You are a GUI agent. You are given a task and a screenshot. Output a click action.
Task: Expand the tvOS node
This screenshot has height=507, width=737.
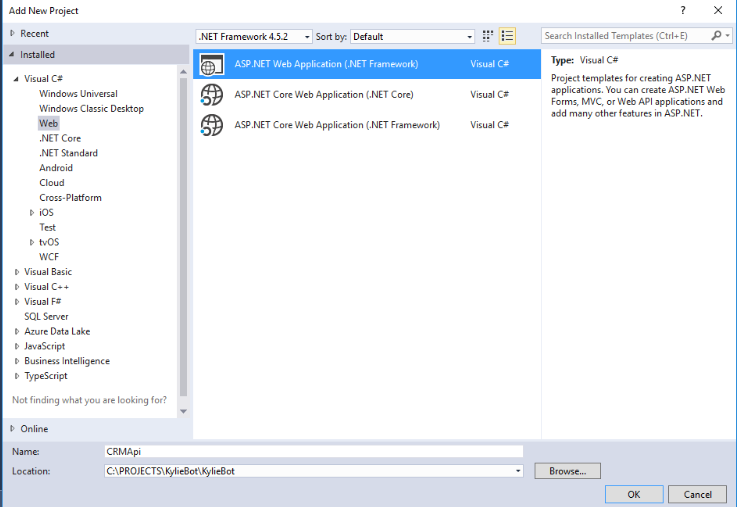31,242
